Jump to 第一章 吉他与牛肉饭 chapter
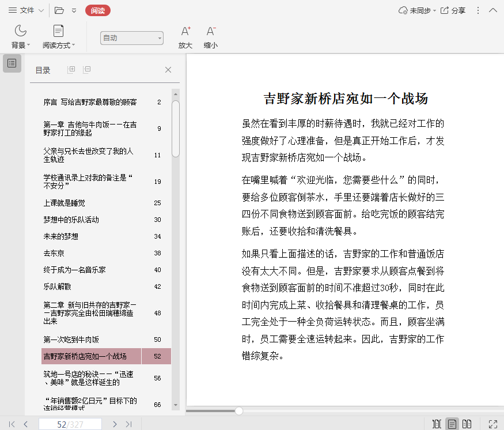Viewport: 504px width, 430px height. click(90, 128)
